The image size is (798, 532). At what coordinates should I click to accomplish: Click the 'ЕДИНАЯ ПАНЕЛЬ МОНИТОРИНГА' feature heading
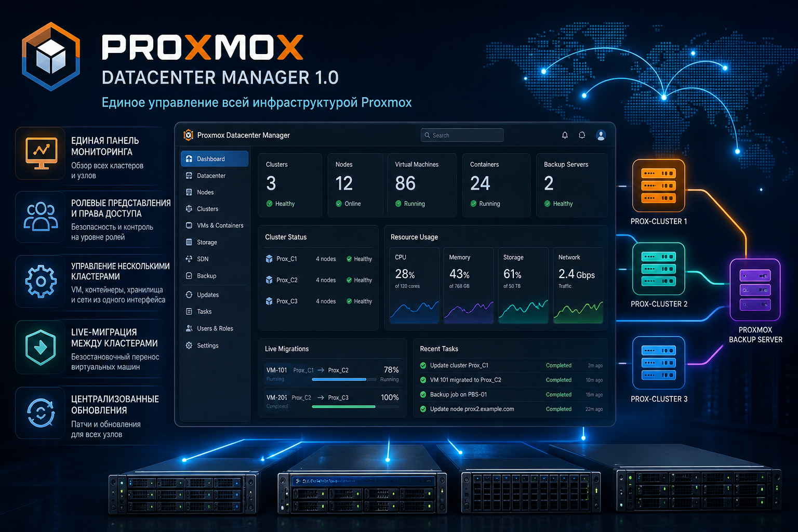click(105, 146)
